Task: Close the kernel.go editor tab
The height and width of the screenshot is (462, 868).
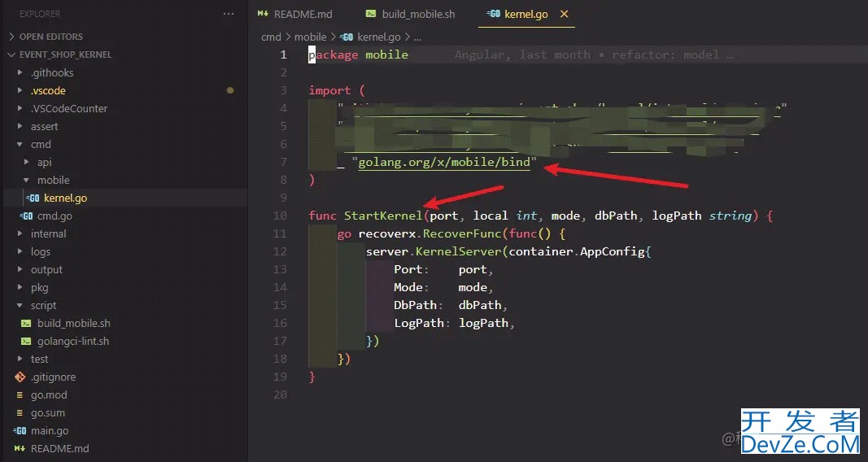Action: click(x=564, y=14)
